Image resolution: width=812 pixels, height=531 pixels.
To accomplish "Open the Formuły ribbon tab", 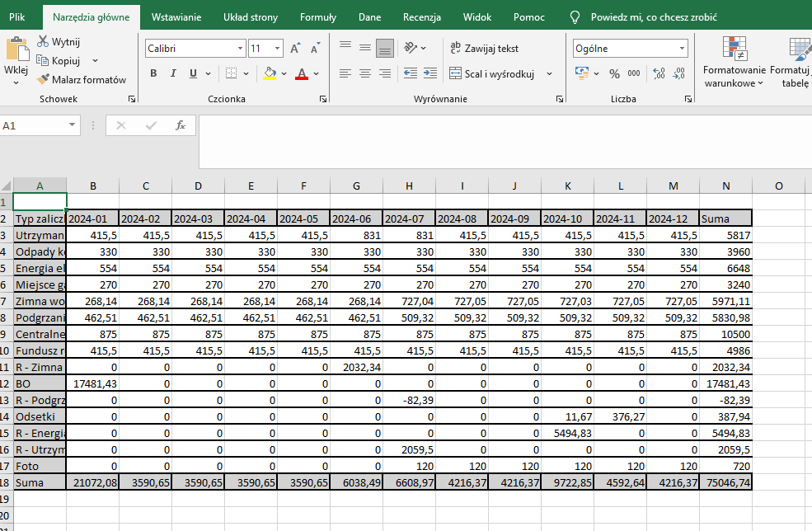I will click(x=317, y=16).
